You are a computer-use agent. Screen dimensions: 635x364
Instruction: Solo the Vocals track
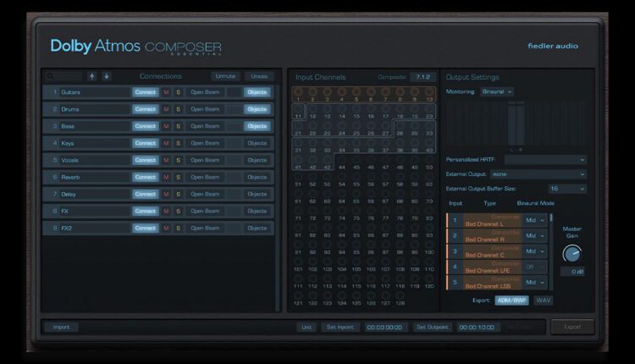(179, 160)
